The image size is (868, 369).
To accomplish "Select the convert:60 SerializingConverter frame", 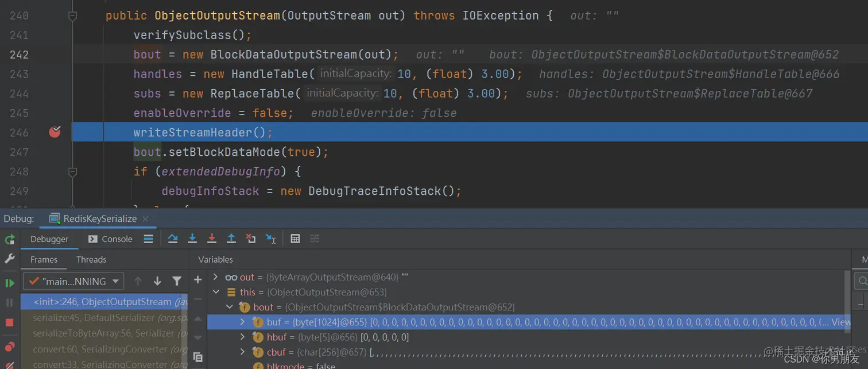I will pyautogui.click(x=104, y=349).
